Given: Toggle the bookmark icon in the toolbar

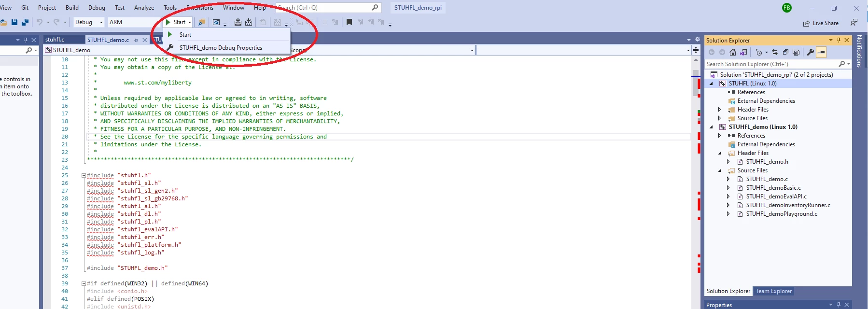Looking at the screenshot, I should [349, 22].
